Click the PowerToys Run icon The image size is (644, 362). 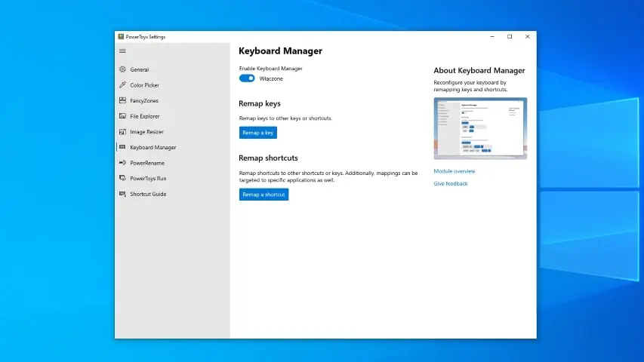[x=122, y=179]
